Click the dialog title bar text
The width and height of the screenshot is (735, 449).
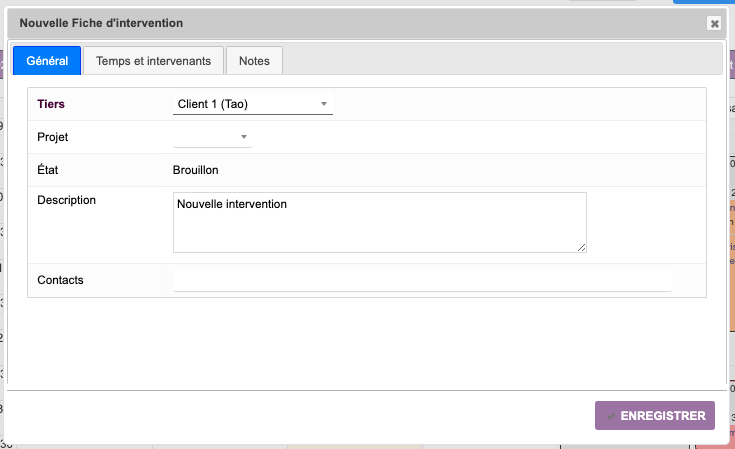coord(101,22)
